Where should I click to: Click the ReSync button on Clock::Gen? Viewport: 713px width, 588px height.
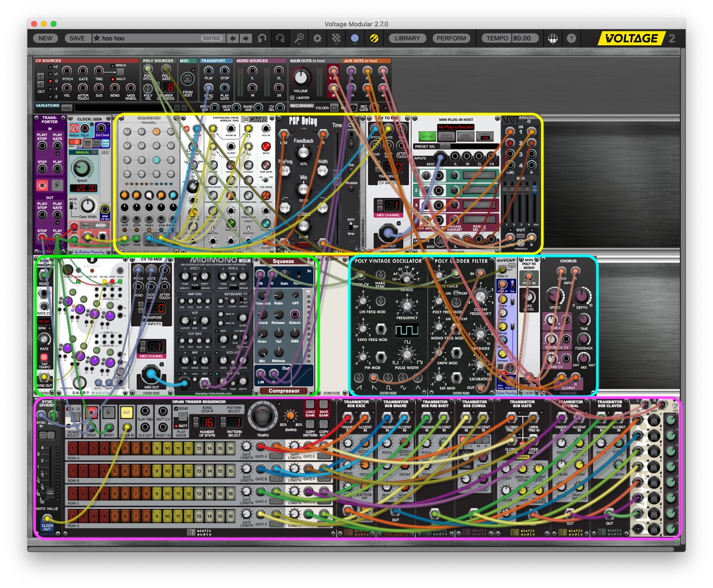(74, 129)
